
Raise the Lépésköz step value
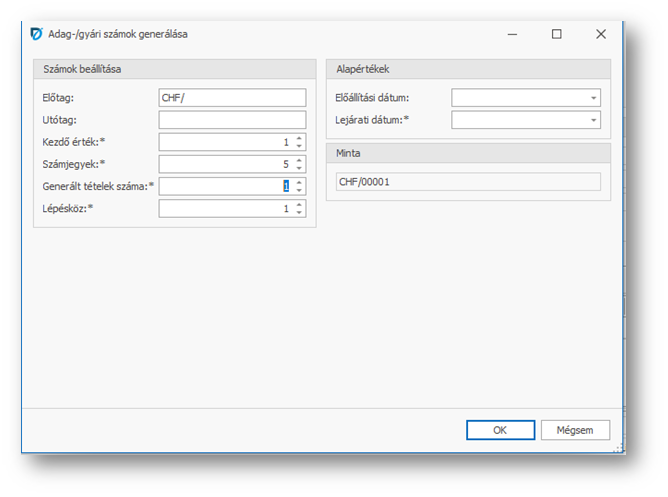pyautogui.click(x=299, y=204)
